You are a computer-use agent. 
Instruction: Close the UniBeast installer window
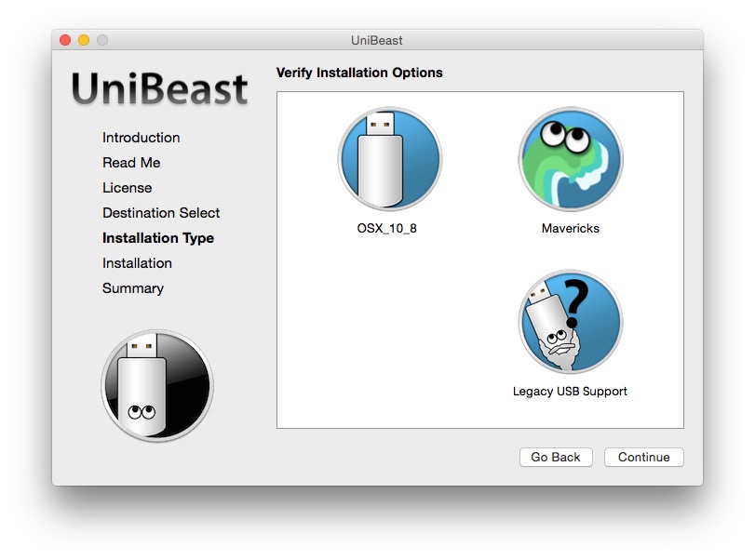[x=65, y=40]
